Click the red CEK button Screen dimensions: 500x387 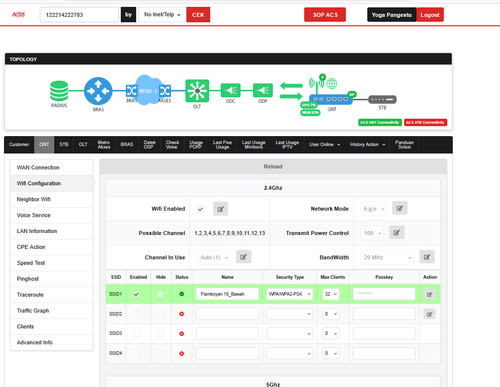pyautogui.click(x=198, y=15)
